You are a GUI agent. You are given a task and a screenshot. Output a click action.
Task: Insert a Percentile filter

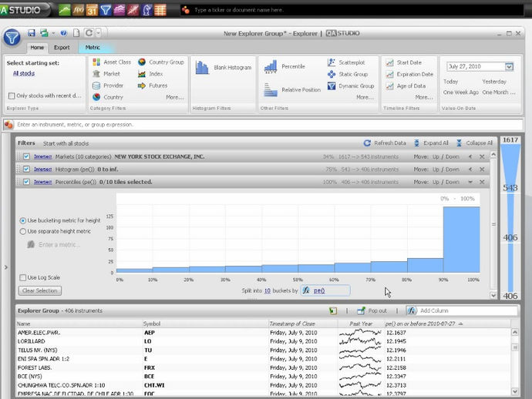tap(285, 66)
